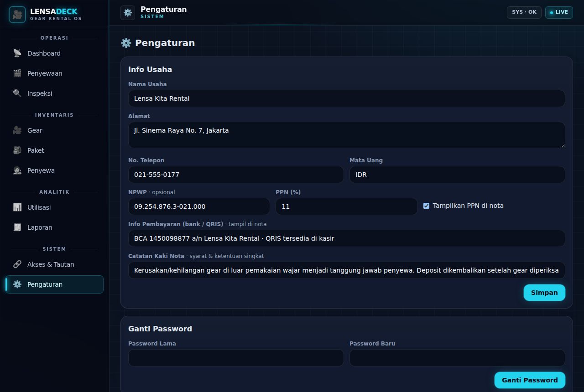Click the Info Usaha section heading
The width and height of the screenshot is (584, 392).
coord(150,70)
